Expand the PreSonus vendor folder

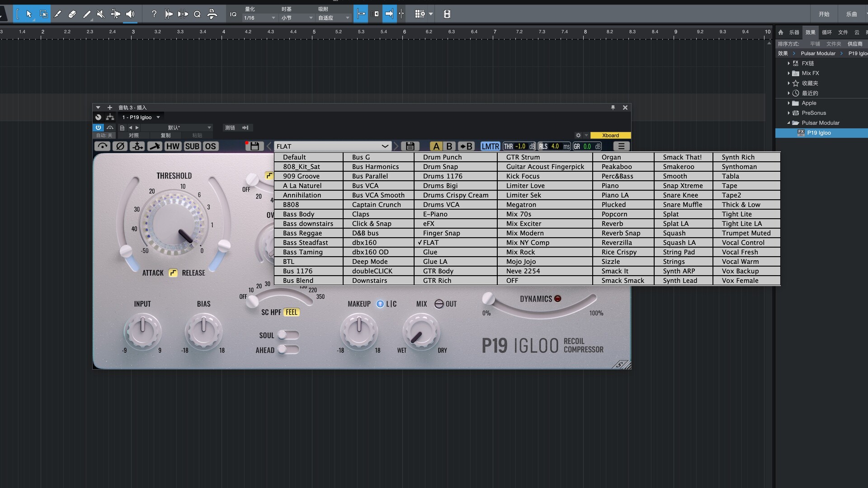pyautogui.click(x=788, y=113)
